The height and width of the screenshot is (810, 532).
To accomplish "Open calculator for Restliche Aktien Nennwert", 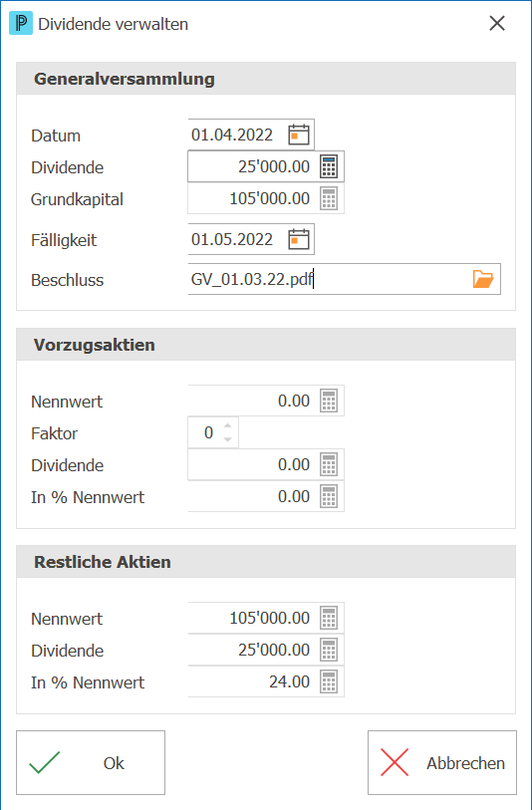I will click(329, 618).
